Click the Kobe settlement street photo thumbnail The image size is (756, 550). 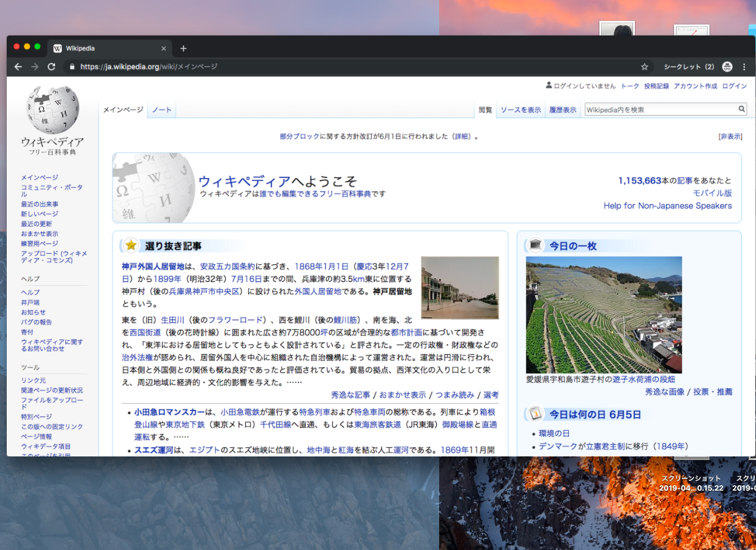[x=460, y=288]
